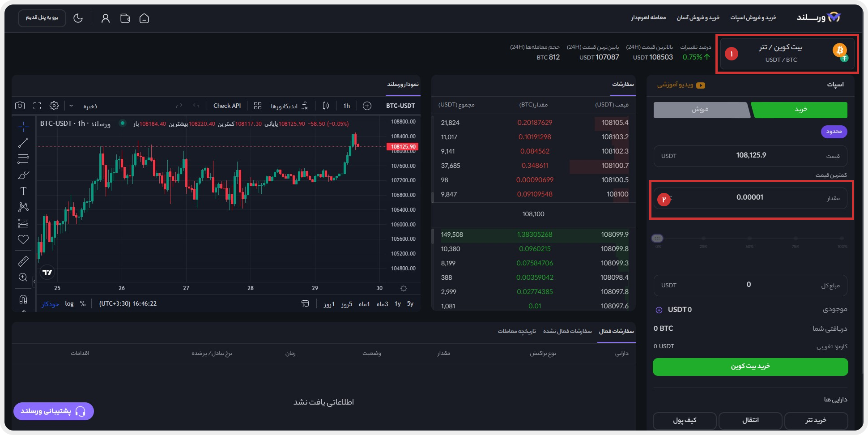
Task: Toggle dark mode moon icon
Action: [x=78, y=18]
